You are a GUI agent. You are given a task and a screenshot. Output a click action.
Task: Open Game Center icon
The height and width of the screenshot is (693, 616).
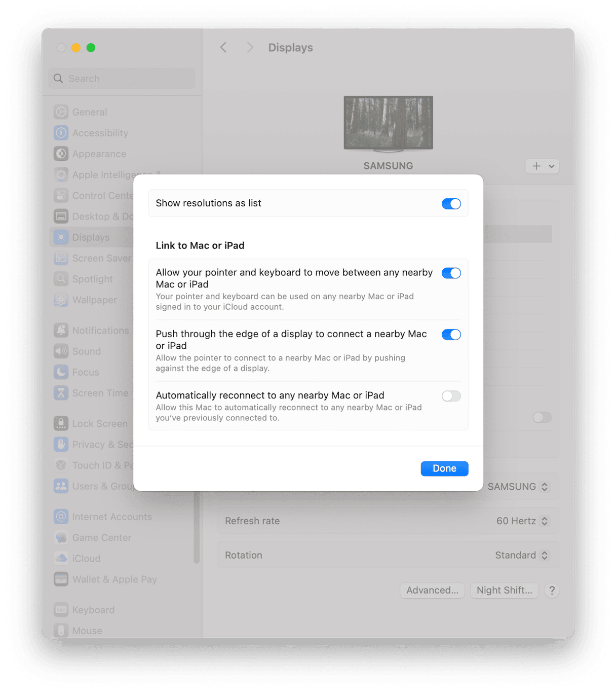coord(61,537)
